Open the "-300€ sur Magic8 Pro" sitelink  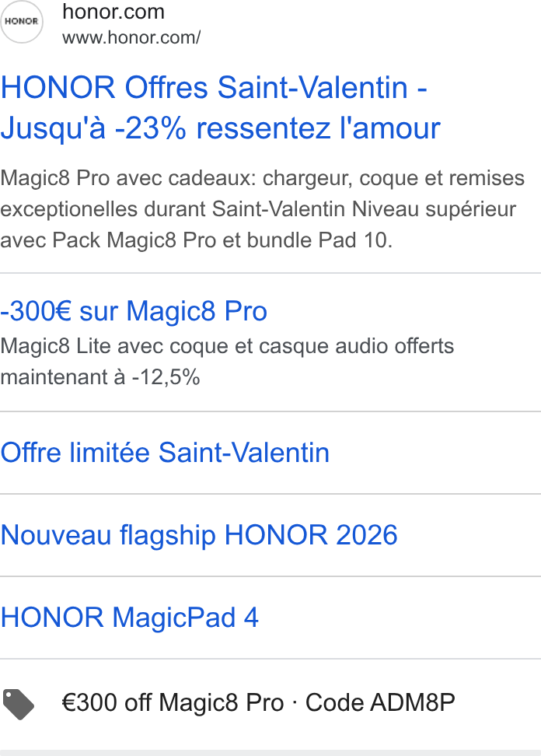tap(134, 311)
